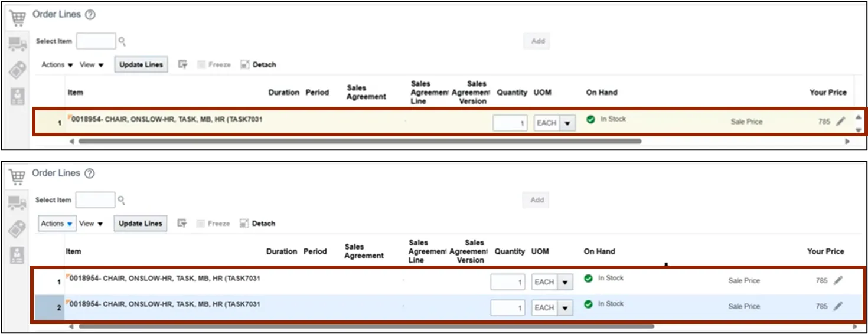Open the help icon beside Order Lines in lower screenshot
The width and height of the screenshot is (868, 334).
pyautogui.click(x=89, y=173)
